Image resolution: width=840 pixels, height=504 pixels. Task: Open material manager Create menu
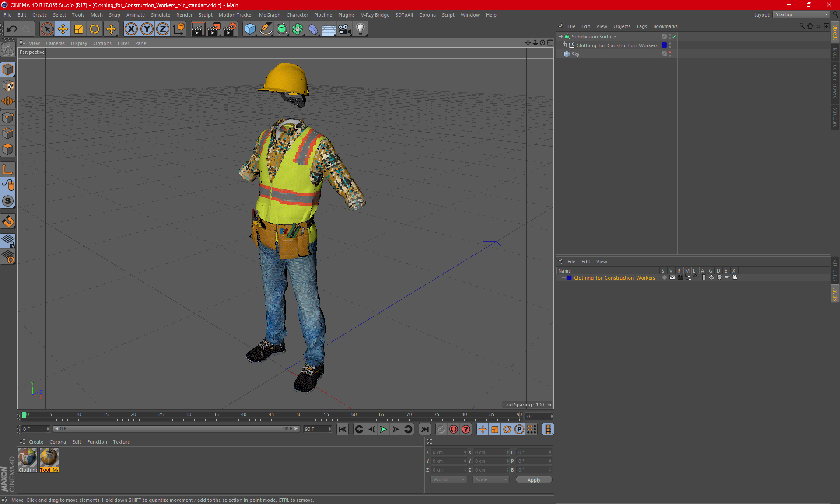pyautogui.click(x=36, y=442)
